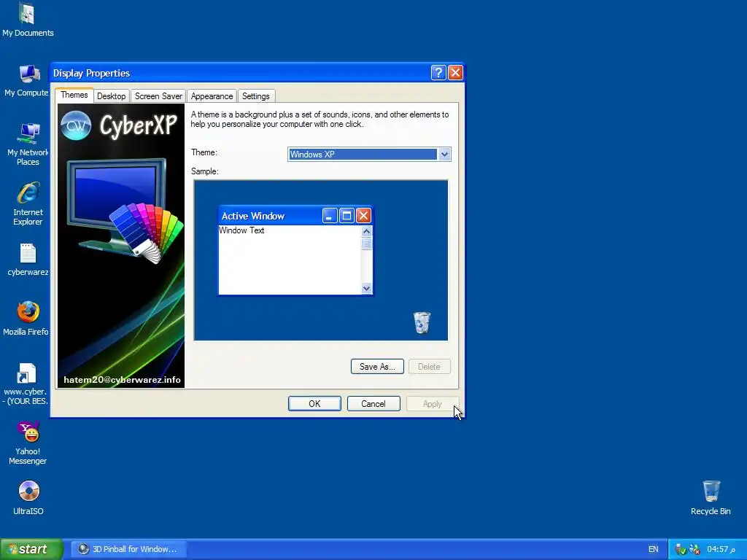Image resolution: width=747 pixels, height=560 pixels.
Task: Select the UltraISO desktop icon
Action: point(28,497)
